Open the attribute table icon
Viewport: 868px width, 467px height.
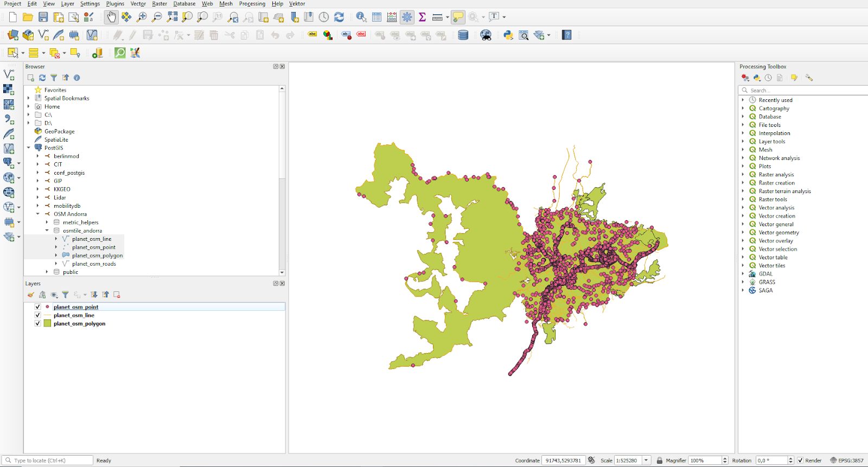pyautogui.click(x=376, y=17)
